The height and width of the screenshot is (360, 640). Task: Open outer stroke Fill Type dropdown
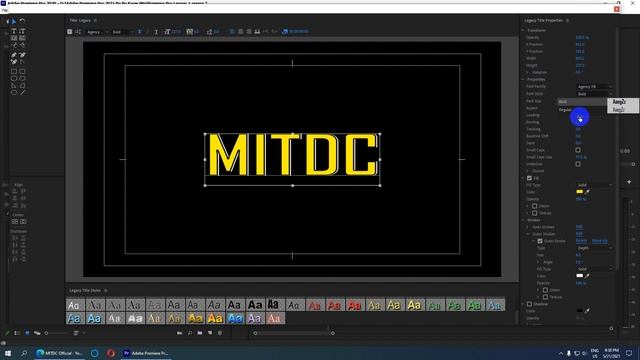[x=594, y=269]
